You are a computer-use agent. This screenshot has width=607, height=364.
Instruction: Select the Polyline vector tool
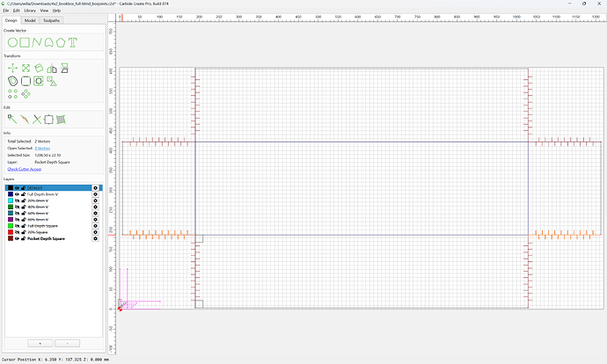click(37, 42)
